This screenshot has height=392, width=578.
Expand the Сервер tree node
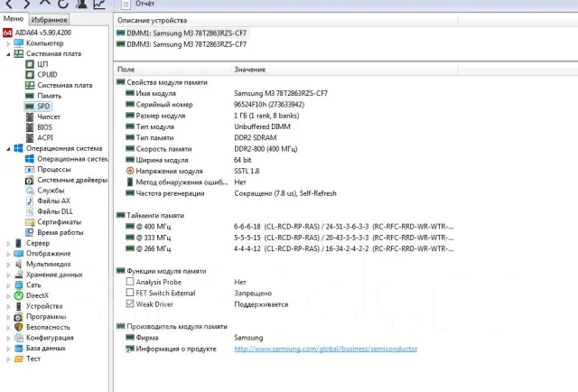click(x=8, y=243)
